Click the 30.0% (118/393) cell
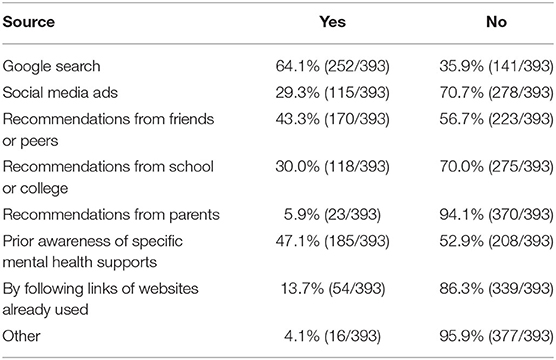The image size is (556, 360). (x=332, y=167)
